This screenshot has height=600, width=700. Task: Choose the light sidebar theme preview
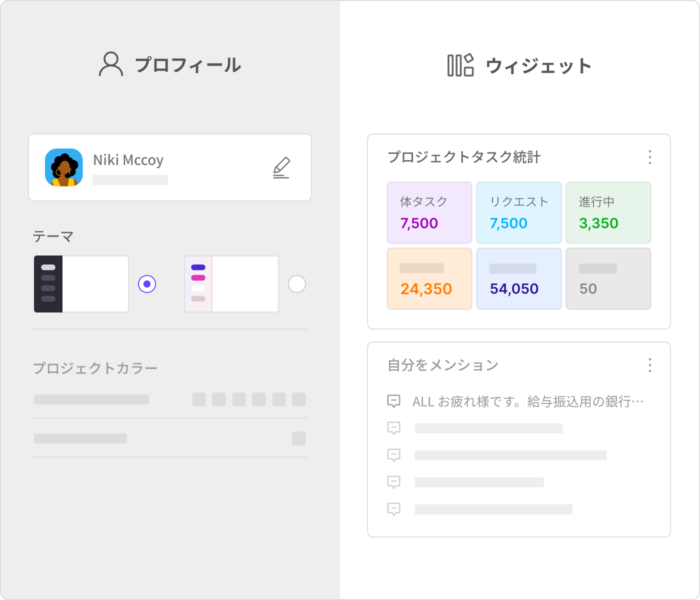[x=231, y=284]
